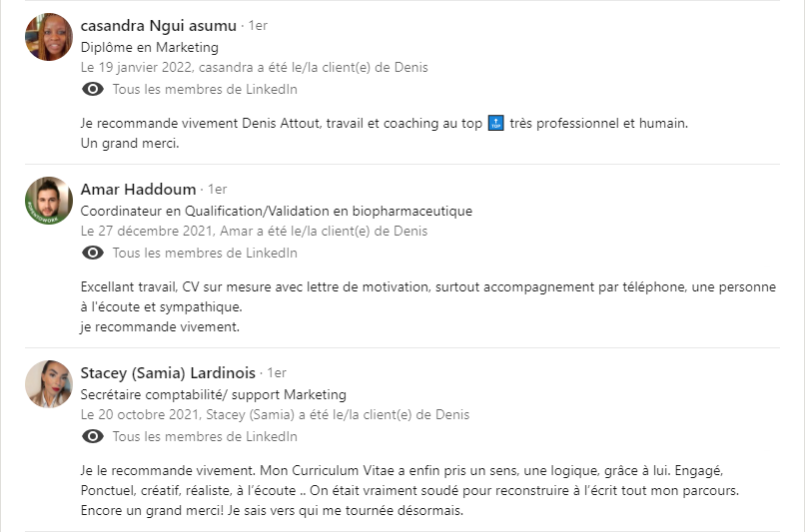This screenshot has width=805, height=532.
Task: Click "Coordinateur en Qualification/Validation en biopharmaceutique" headline
Action: click(x=276, y=211)
